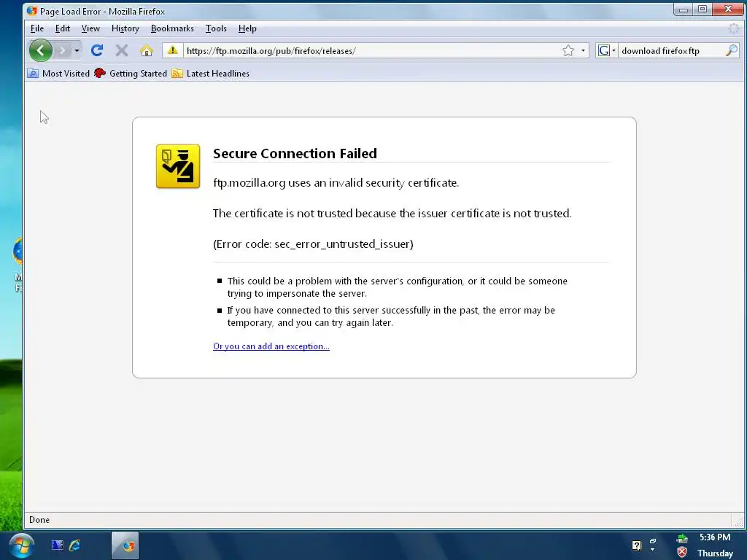This screenshot has width=747, height=560.
Task: Bookmark this page with the star
Action: [x=568, y=50]
